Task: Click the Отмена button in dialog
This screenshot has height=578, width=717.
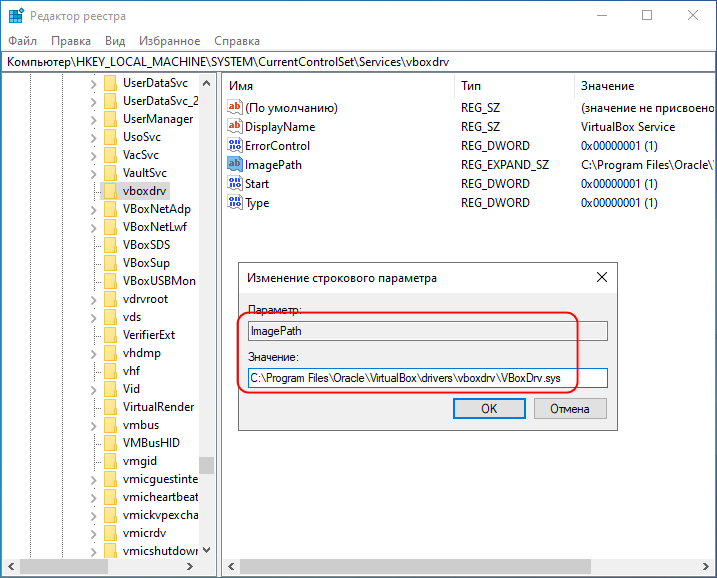Action: tap(570, 408)
